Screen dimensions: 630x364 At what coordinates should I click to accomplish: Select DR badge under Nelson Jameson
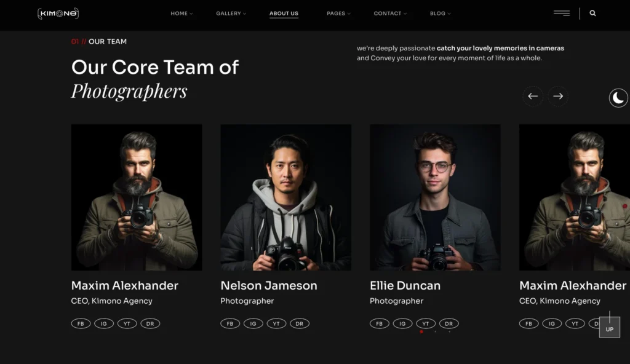(300, 323)
